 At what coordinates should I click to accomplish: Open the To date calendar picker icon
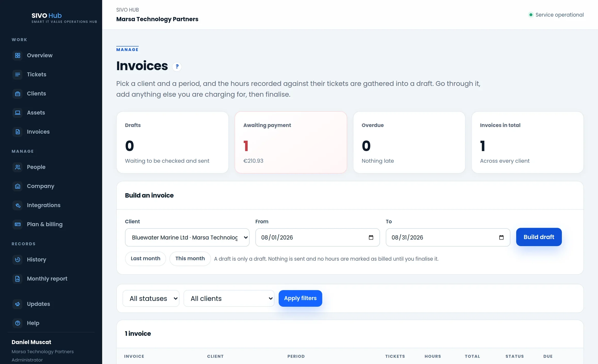[501, 237]
